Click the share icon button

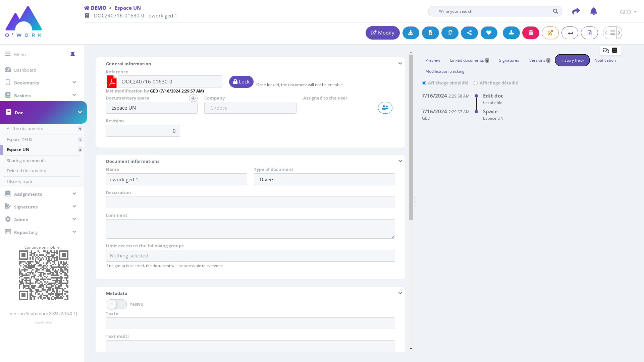469,33
